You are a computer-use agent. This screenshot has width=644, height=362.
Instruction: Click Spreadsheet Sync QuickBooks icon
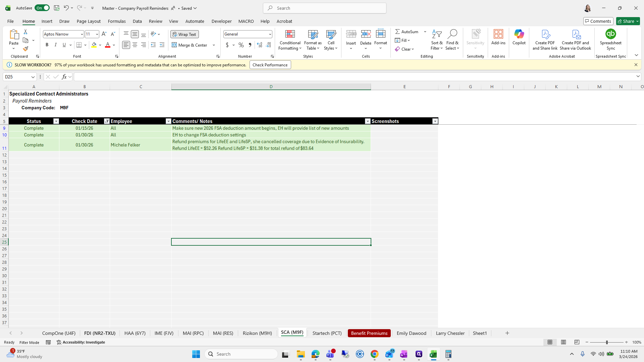point(610,34)
